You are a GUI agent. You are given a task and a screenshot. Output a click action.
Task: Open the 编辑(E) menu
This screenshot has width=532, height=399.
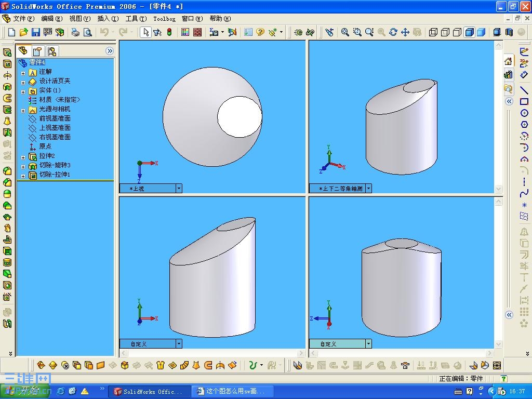tap(52, 19)
